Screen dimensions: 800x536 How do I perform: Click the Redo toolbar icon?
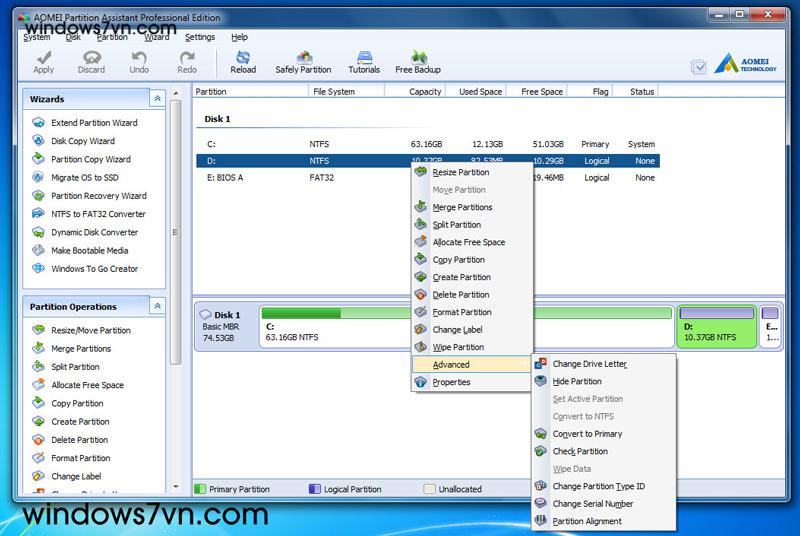(187, 62)
